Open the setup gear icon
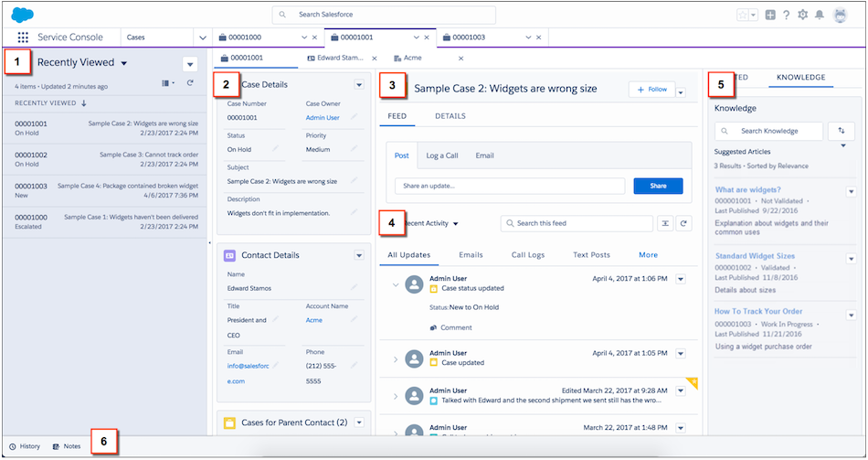Viewport: 868px width, 460px height. [x=803, y=15]
